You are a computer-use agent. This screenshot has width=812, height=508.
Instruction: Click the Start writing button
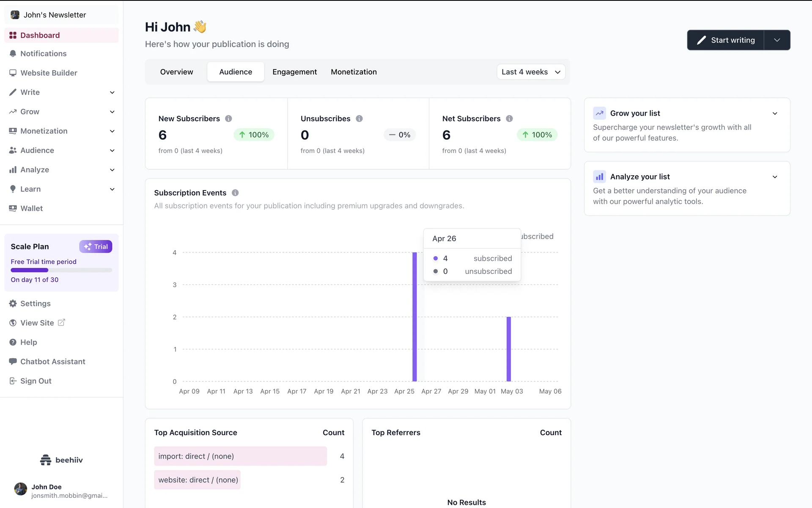pos(726,40)
